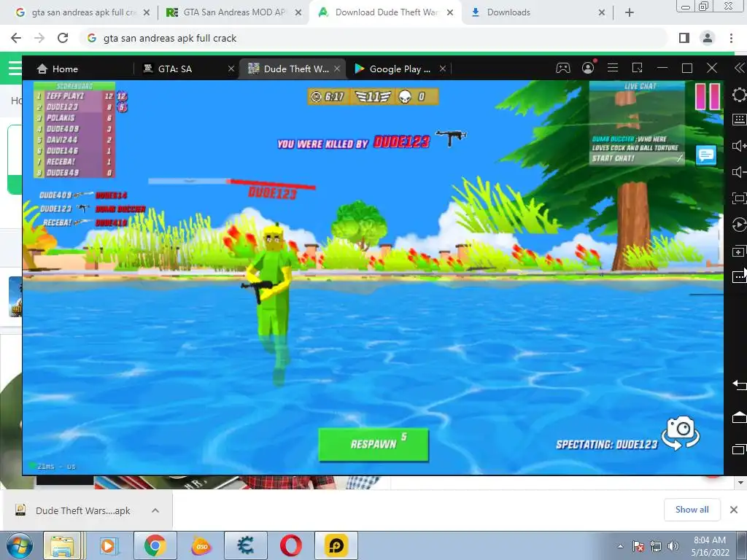Viewport: 747px width, 560px height.
Task: Open emulator hamburger menu in title bar
Action: (x=613, y=68)
